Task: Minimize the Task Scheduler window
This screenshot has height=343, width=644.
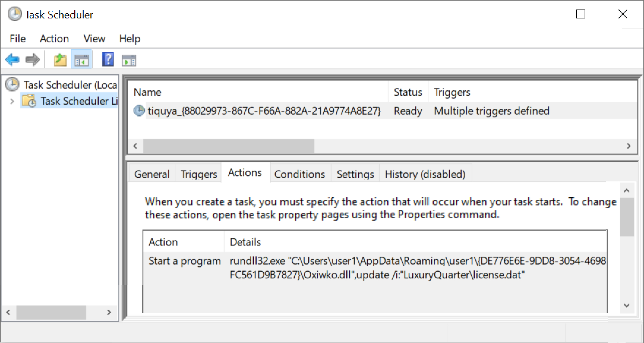Action: click(x=540, y=14)
